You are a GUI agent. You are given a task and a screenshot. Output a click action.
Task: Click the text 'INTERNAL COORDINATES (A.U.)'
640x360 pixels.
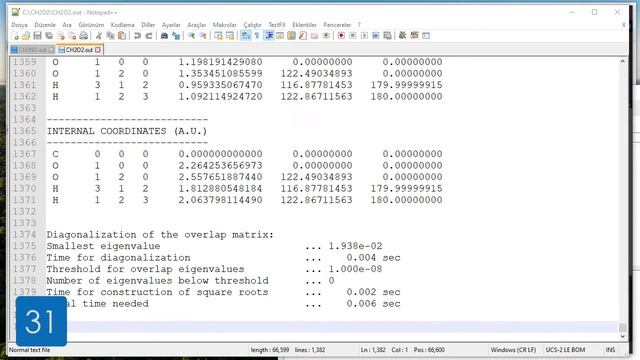[x=127, y=131]
